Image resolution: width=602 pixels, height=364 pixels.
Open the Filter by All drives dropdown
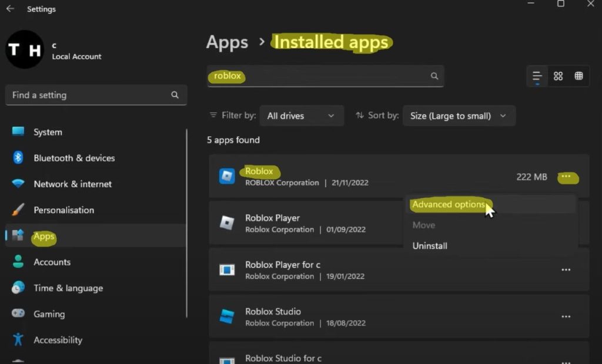(302, 116)
